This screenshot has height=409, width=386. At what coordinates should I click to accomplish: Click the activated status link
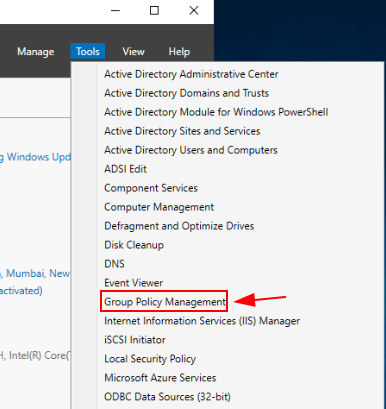point(21,291)
